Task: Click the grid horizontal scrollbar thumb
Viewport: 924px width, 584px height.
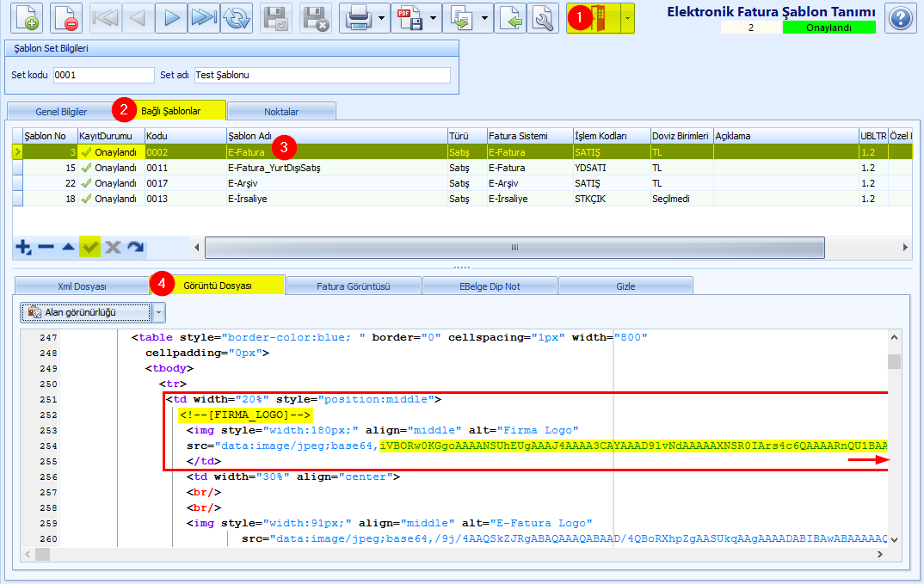Action: pyautogui.click(x=514, y=248)
